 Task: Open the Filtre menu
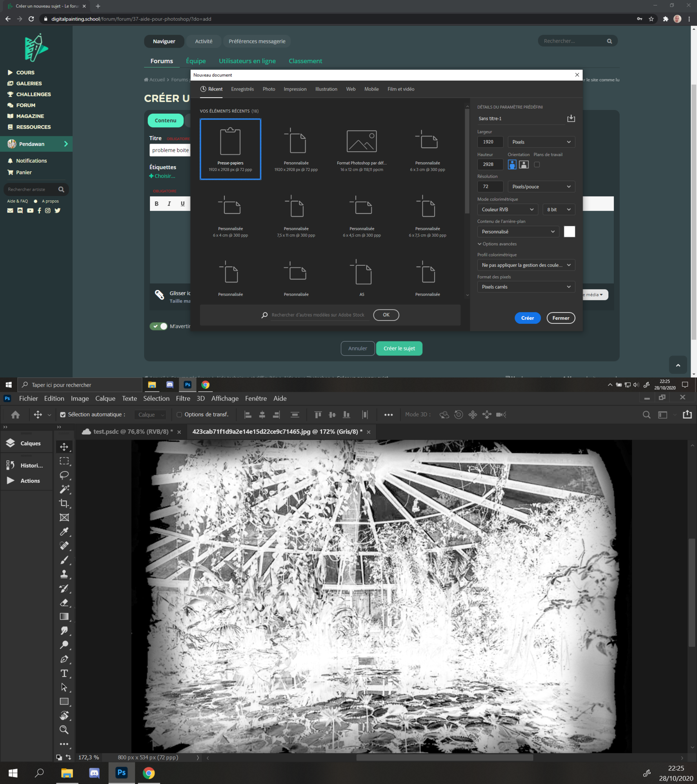[183, 398]
